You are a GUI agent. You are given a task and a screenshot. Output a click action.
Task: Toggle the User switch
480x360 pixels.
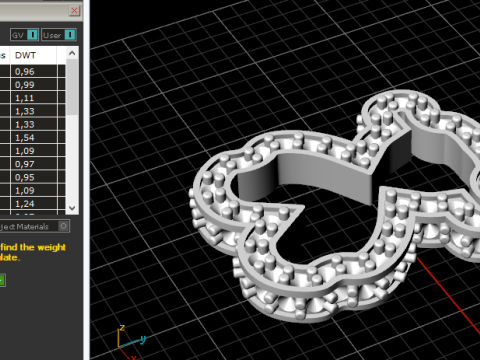[59, 35]
